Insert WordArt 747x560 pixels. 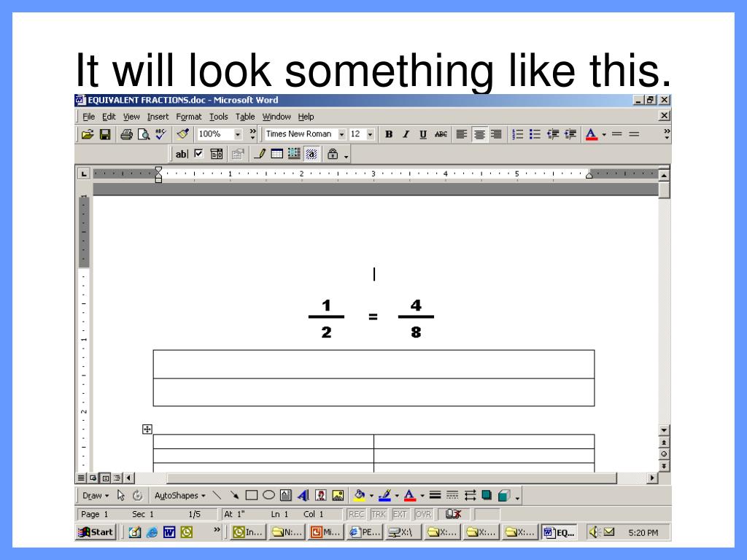[303, 495]
